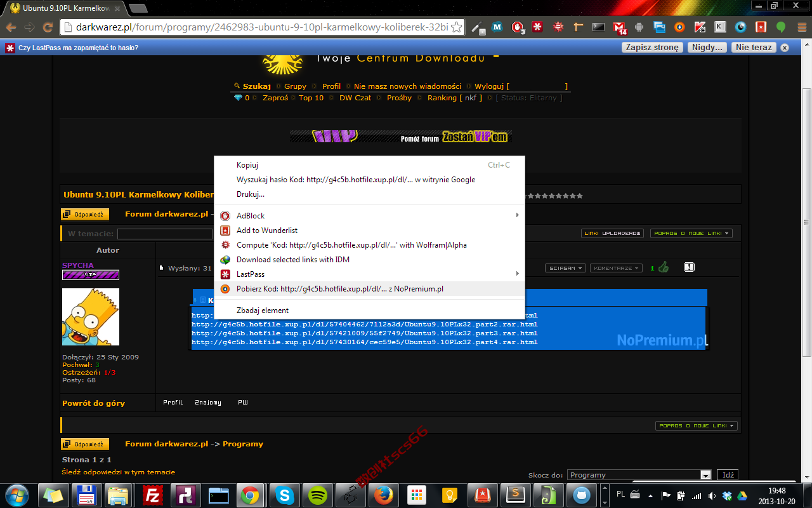This screenshot has height=508, width=812.
Task: Click the Wyloguj link
Action: click(489, 86)
